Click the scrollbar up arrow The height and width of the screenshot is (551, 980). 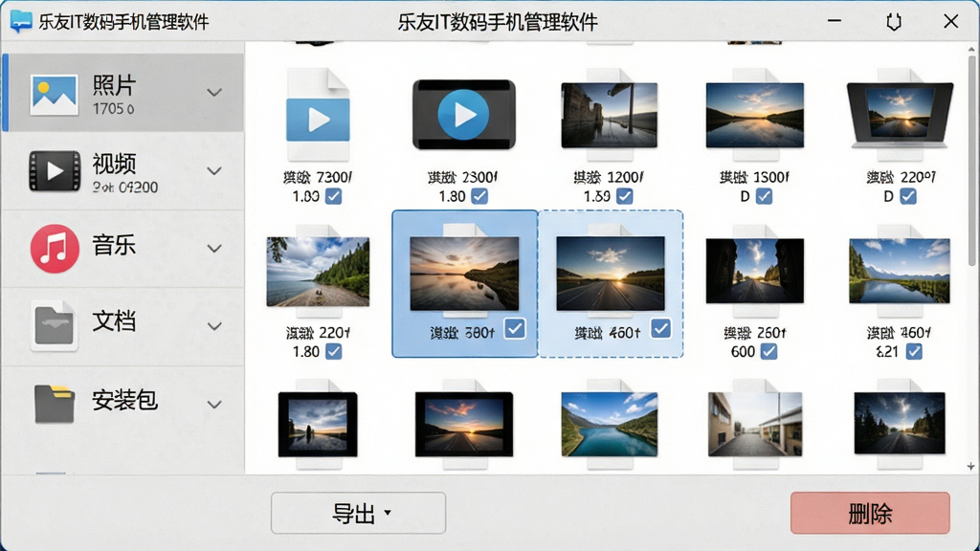click(970, 49)
